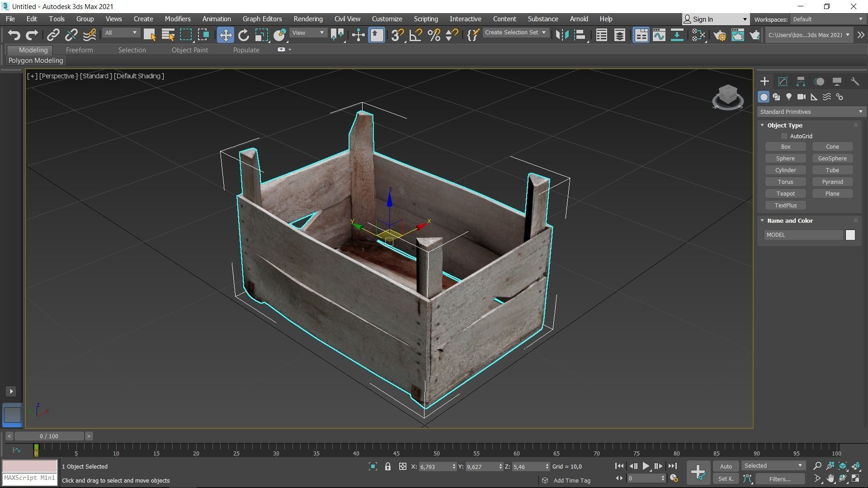Create a TextPlus object
The height and width of the screenshot is (488, 868).
[x=785, y=206]
